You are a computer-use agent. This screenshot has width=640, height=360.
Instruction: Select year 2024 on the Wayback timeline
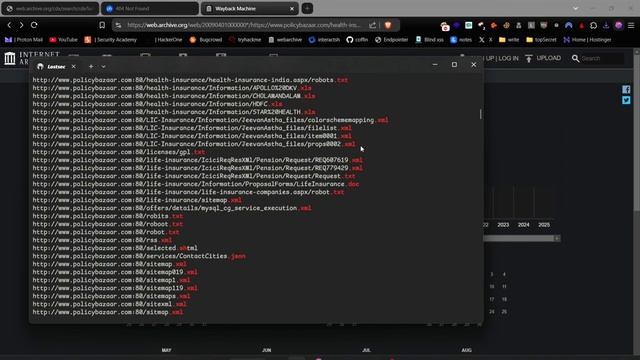(524, 225)
